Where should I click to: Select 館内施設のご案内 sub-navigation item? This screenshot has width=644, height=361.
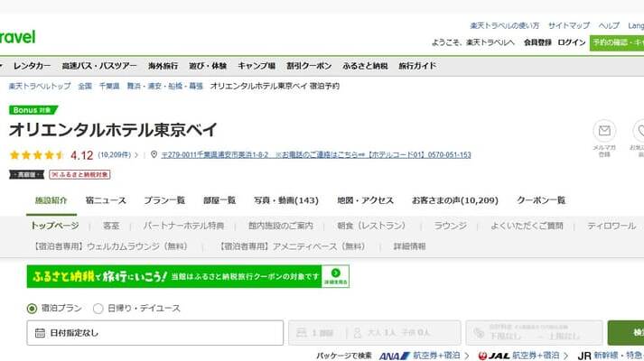[281, 226]
